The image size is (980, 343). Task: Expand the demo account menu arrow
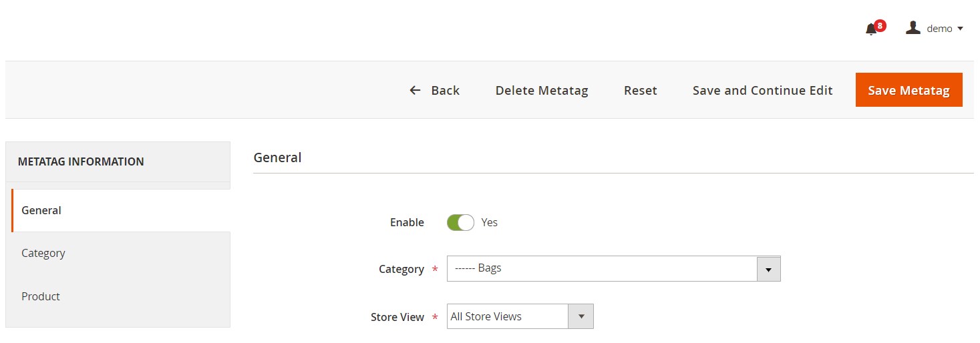pos(960,29)
